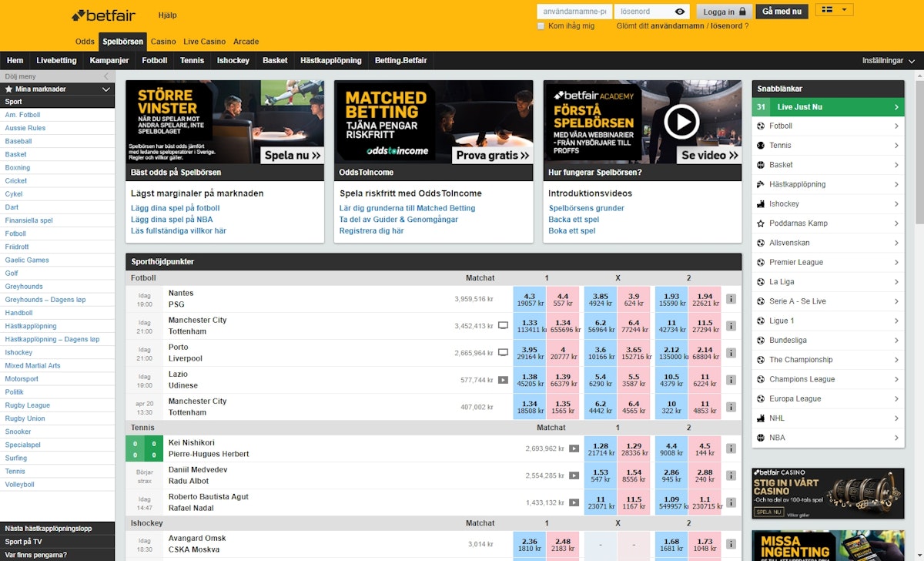Image resolution: width=924 pixels, height=561 pixels.
Task: Open the Hjälp link
Action: pyautogui.click(x=167, y=15)
